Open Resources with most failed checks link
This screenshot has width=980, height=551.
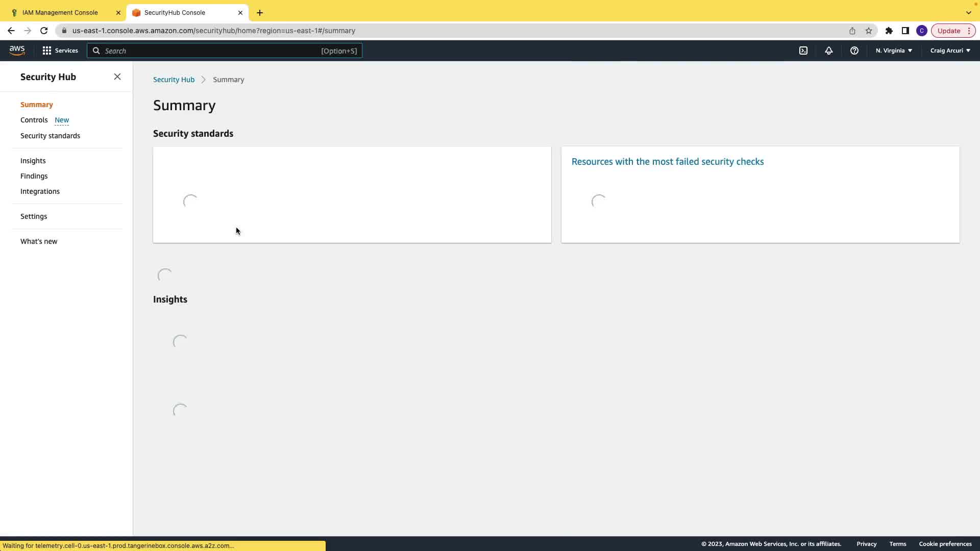668,162
